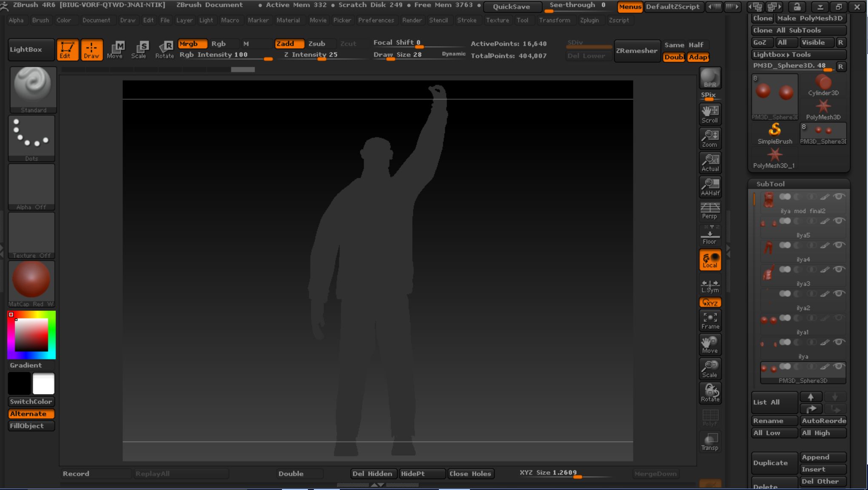
Task: Click the right shelf Scale navigation icon
Action: [710, 369]
